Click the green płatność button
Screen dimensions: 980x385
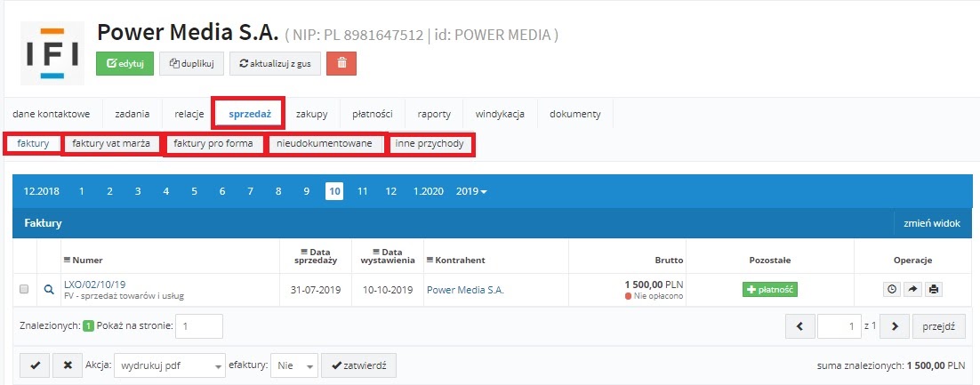(x=770, y=289)
